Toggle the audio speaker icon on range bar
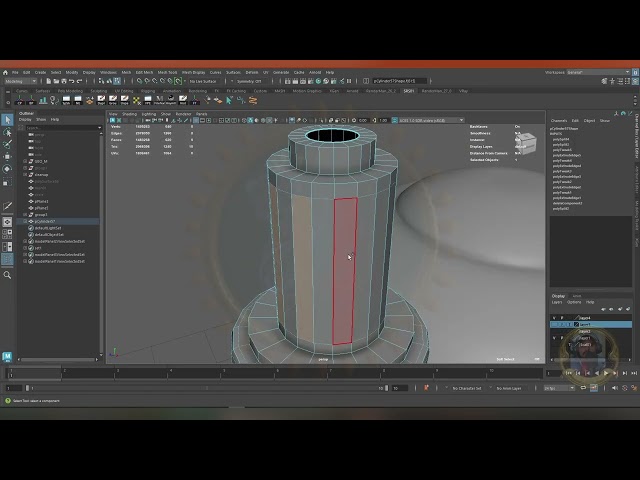The width and height of the screenshot is (640, 480). pos(615,388)
